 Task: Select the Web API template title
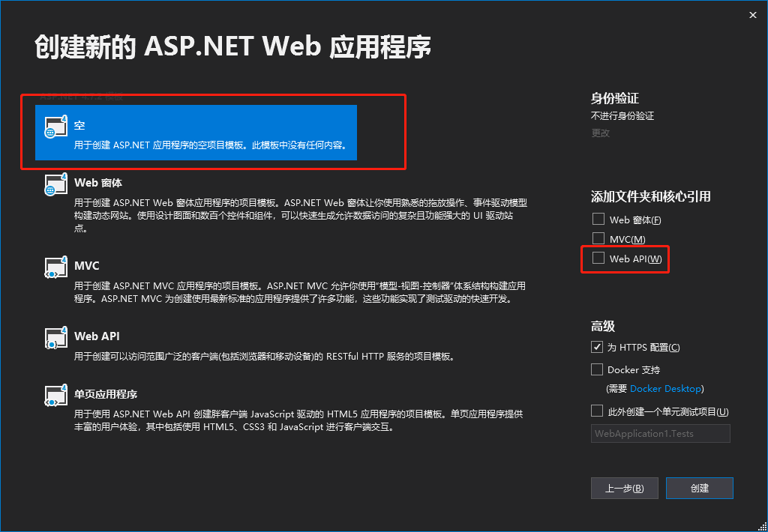pos(97,336)
